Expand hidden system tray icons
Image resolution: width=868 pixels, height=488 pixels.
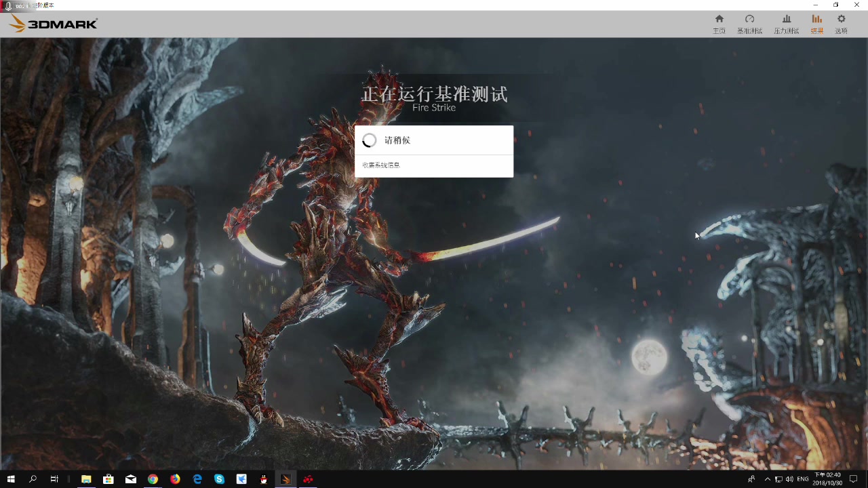coord(768,479)
